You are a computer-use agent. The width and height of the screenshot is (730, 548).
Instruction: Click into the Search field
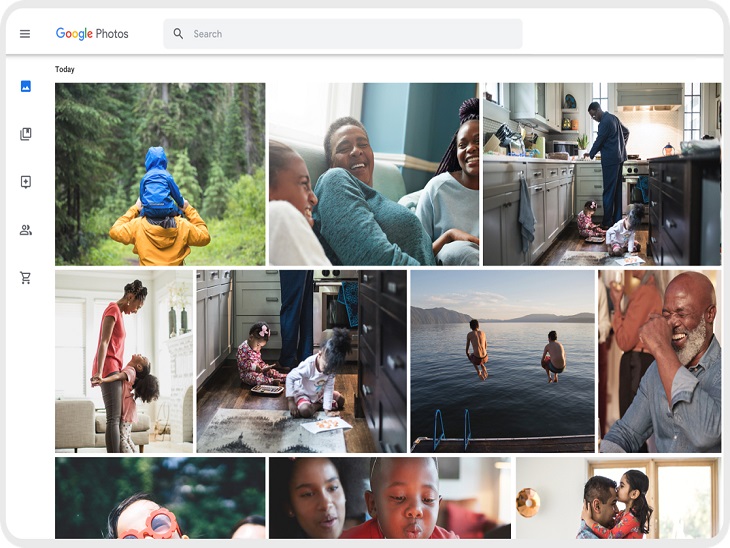point(350,34)
